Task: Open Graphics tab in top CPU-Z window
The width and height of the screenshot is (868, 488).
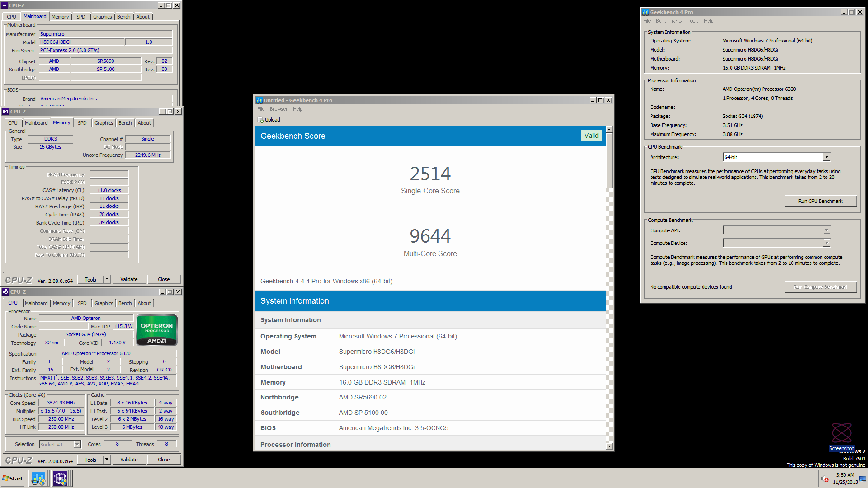Action: click(x=102, y=17)
